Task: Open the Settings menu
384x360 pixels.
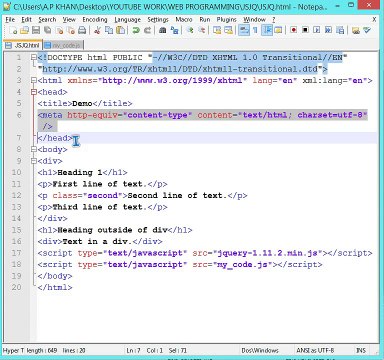Action: pos(158,20)
